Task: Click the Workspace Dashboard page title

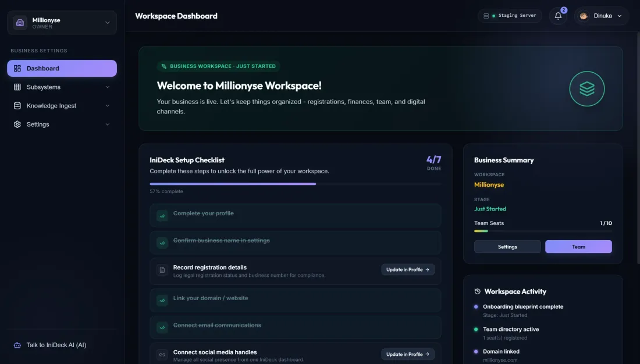Action: (176, 16)
